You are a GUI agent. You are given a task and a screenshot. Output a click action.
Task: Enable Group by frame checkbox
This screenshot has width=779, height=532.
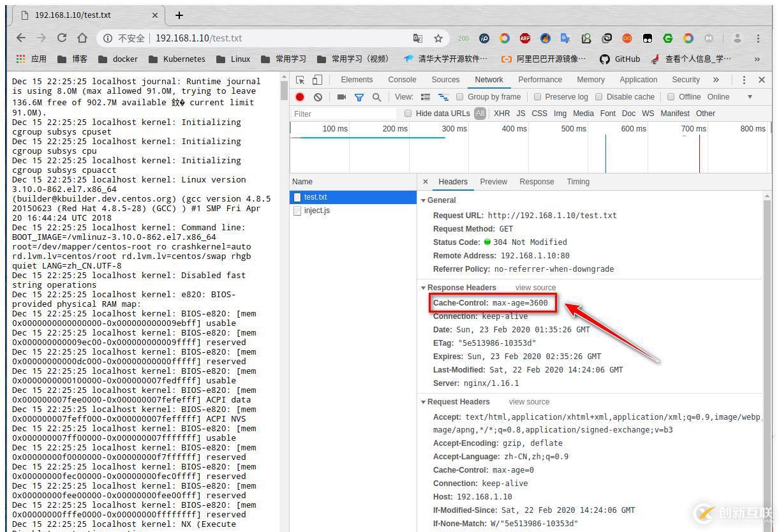pyautogui.click(x=459, y=97)
